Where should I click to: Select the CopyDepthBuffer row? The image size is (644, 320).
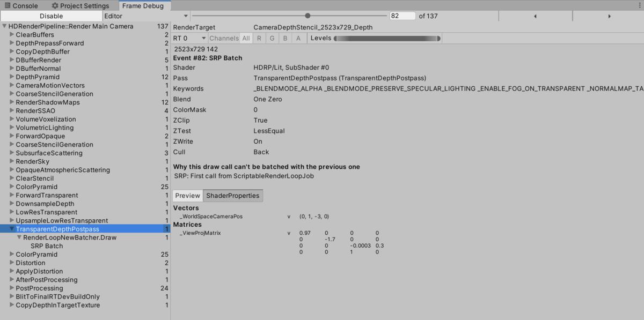pyautogui.click(x=85, y=51)
